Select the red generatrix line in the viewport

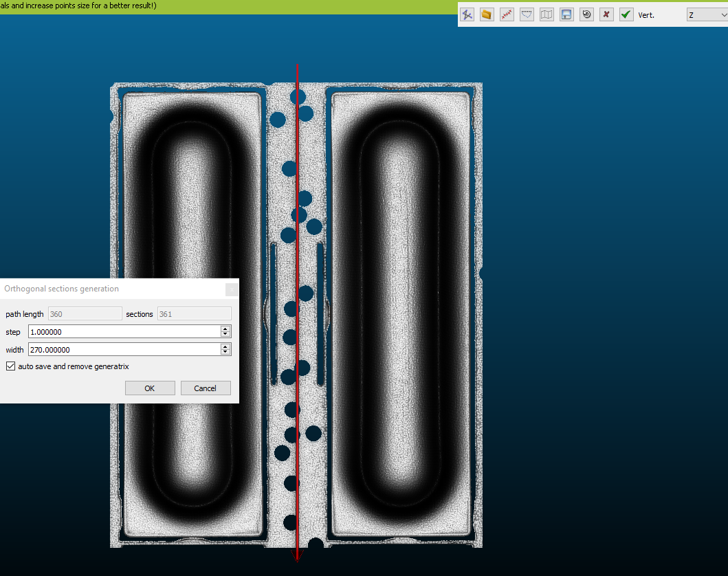pyautogui.click(x=297, y=206)
